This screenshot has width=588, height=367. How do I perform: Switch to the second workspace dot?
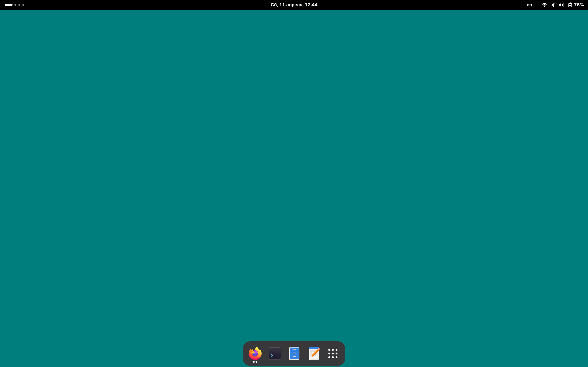[x=15, y=5]
